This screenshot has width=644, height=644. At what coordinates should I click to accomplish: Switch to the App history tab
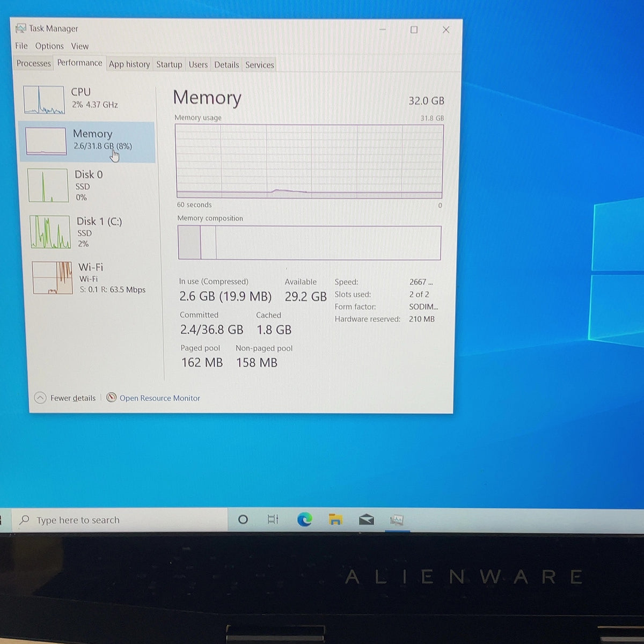click(x=129, y=64)
